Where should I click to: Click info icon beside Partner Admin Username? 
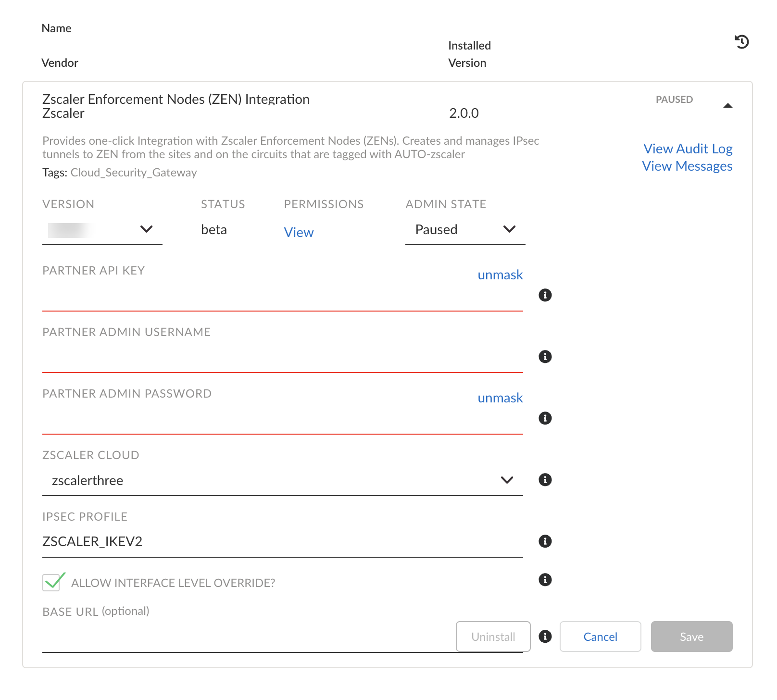545,357
